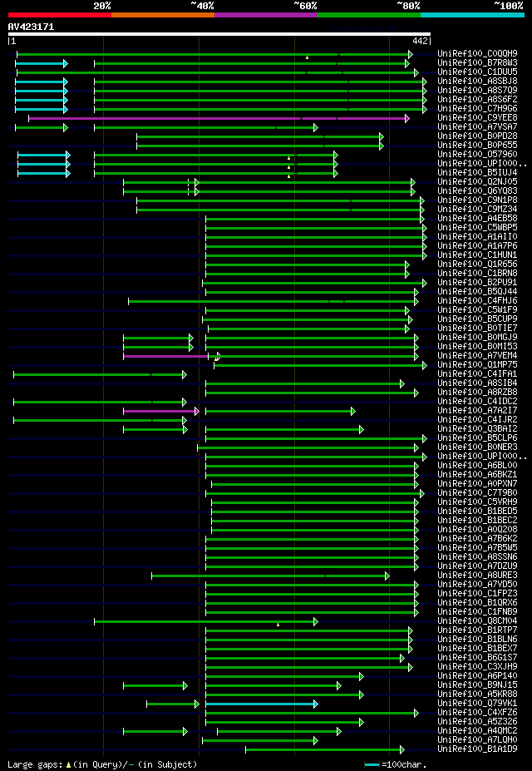Select the UniRef100_Q79VK1 label
Image resolution: width=532 pixels, height=771 pixels.
coord(477,705)
